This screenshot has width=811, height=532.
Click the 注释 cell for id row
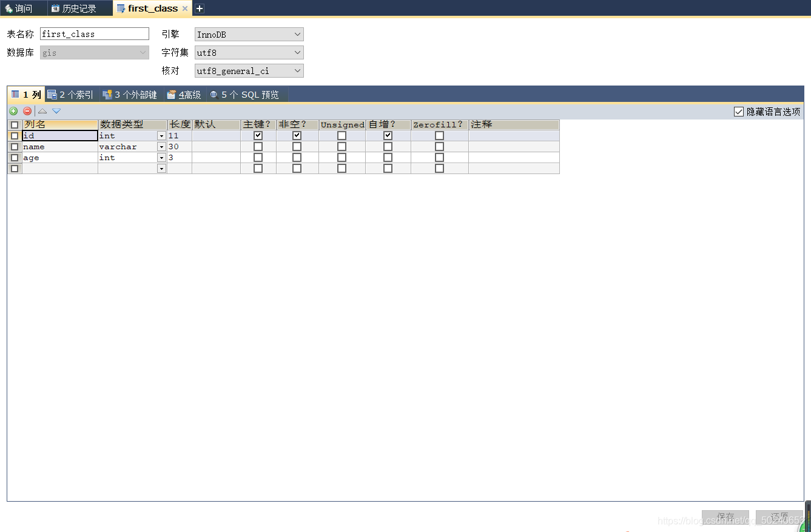point(514,136)
